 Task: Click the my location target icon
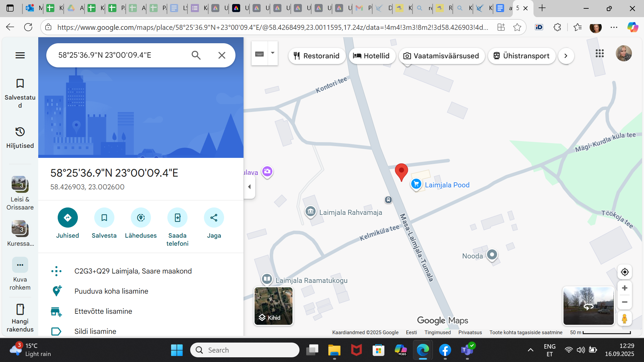coord(625,272)
